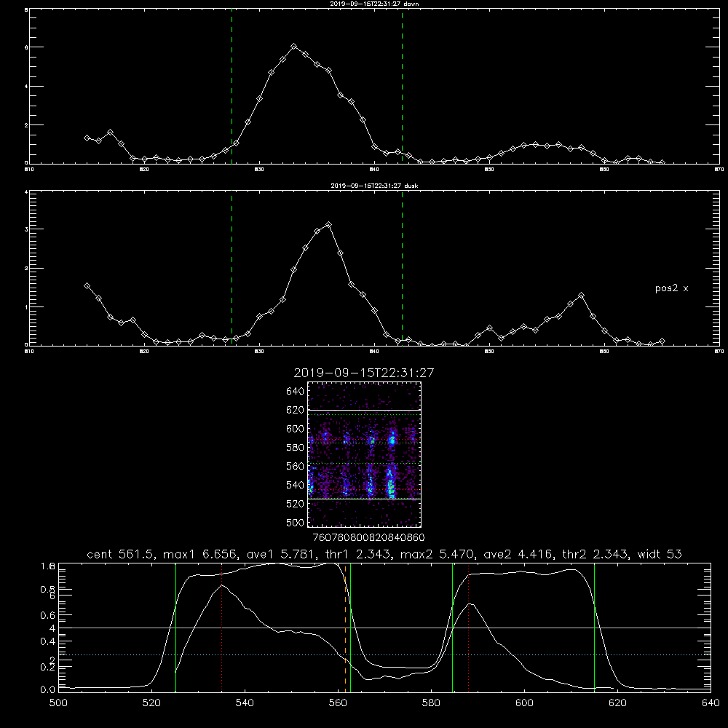The image size is (728, 728).
Task: Click the bottom plot x-axis label '500'
Action: pos(58,703)
